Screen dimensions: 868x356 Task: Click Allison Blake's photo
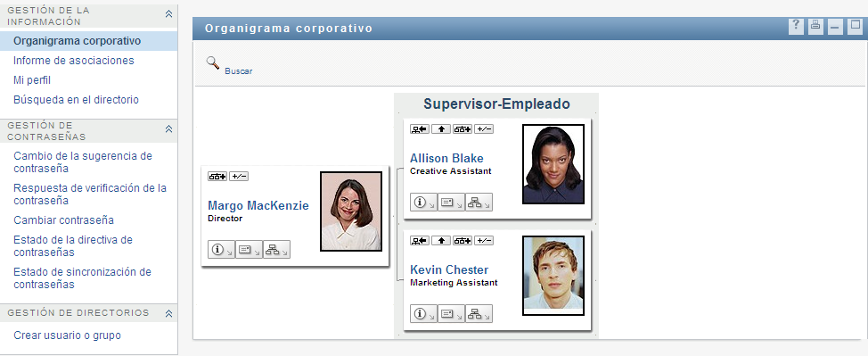coord(553,164)
